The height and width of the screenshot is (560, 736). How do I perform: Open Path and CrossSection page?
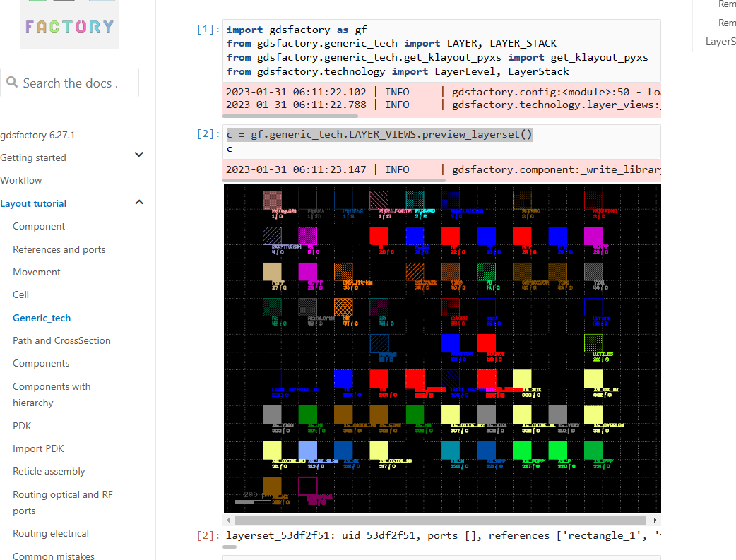tap(61, 340)
